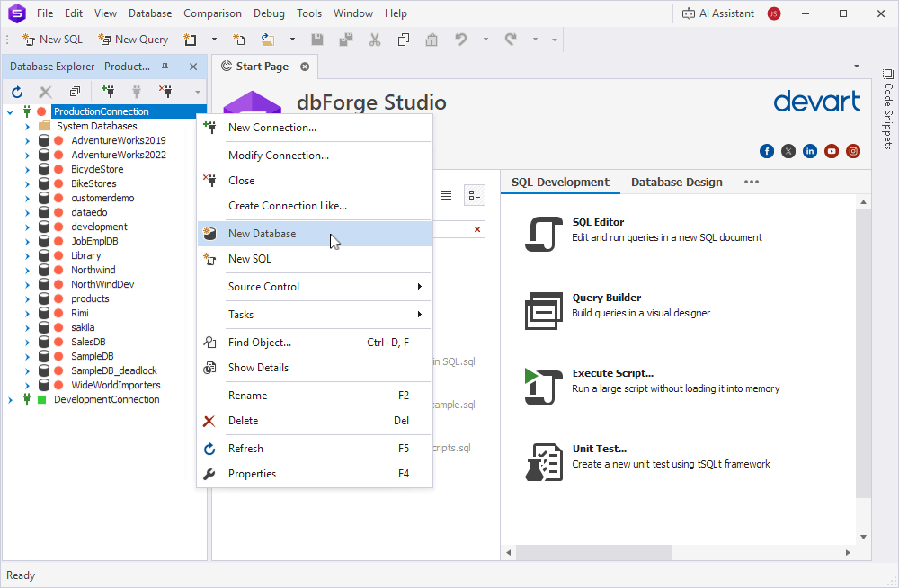The width and height of the screenshot is (899, 588).
Task: Show more Start Page tabs via ellipsis
Action: (751, 182)
